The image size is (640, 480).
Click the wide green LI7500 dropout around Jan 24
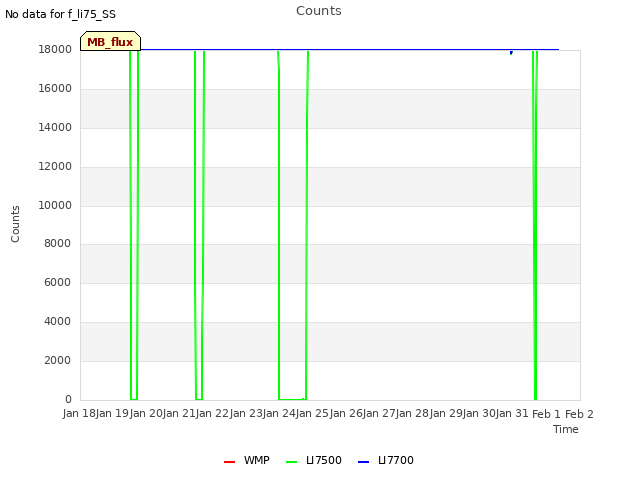[x=292, y=225]
